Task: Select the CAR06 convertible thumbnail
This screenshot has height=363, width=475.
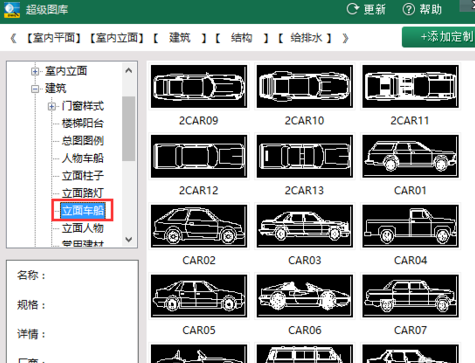Action: (x=305, y=296)
